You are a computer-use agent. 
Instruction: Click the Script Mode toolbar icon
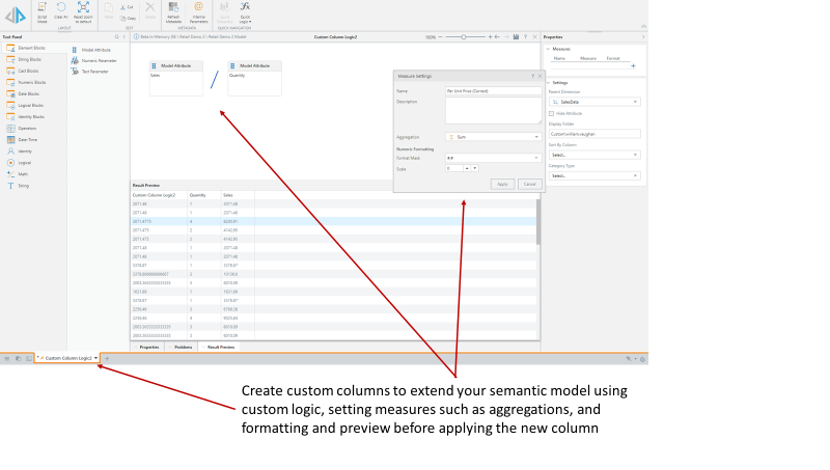point(42,12)
